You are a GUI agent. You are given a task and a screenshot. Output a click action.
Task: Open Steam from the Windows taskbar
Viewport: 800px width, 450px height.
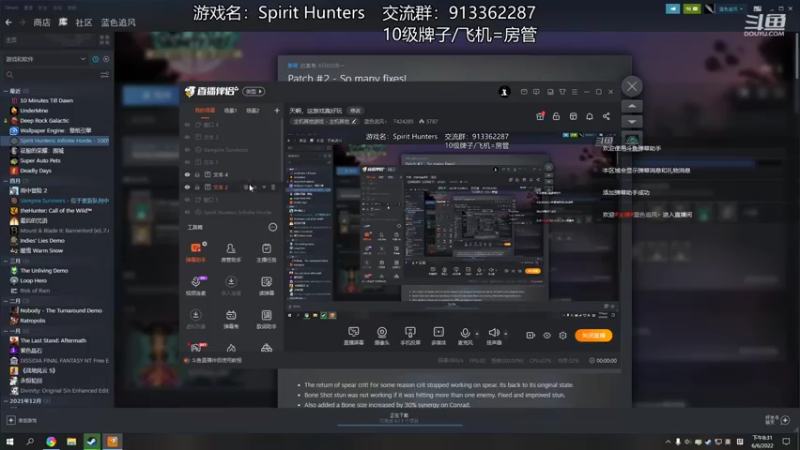[x=91, y=441]
